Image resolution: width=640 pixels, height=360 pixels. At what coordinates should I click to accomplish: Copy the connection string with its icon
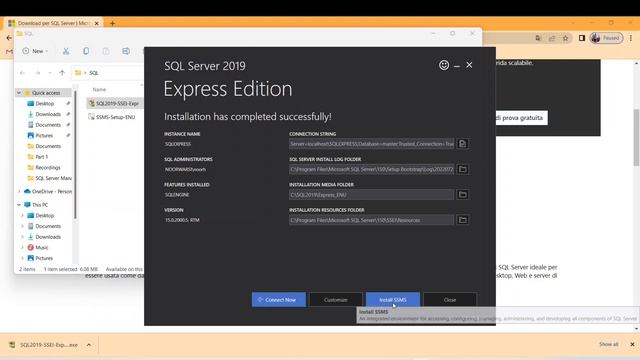[x=462, y=144]
